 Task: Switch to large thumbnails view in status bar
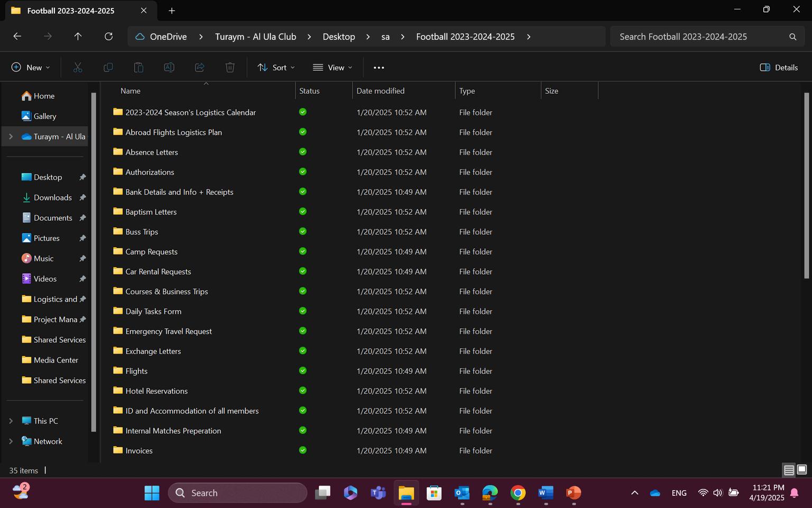(x=802, y=470)
